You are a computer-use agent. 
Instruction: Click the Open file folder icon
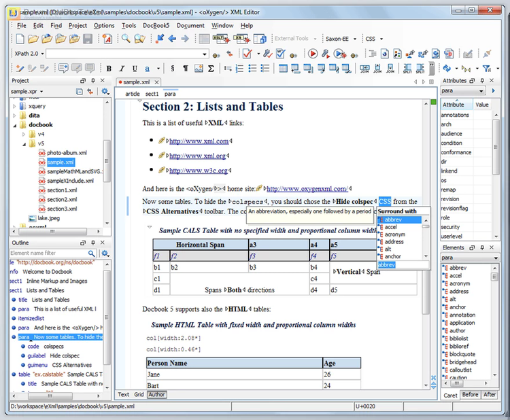point(33,39)
